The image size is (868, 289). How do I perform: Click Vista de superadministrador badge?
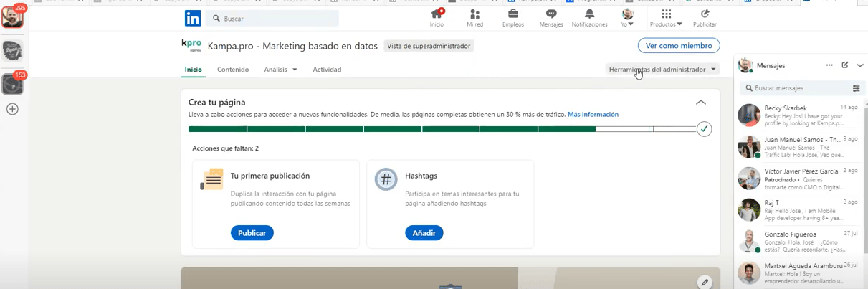(x=429, y=46)
